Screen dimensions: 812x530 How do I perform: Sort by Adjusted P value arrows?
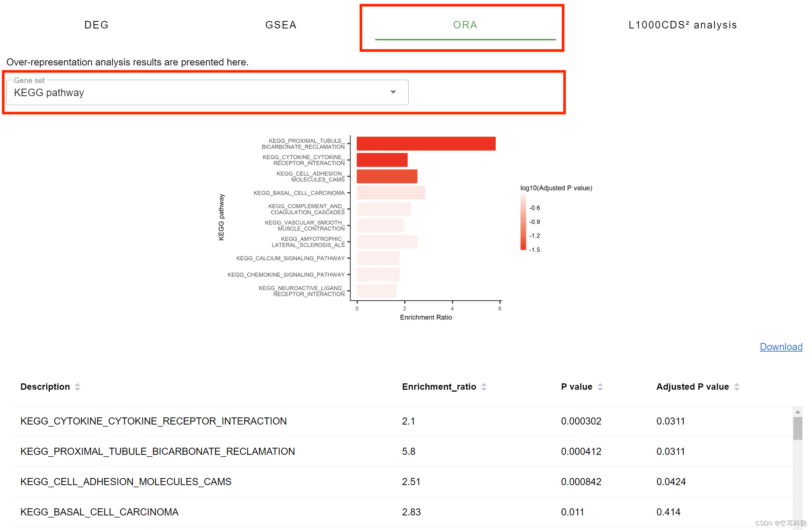pyautogui.click(x=737, y=387)
